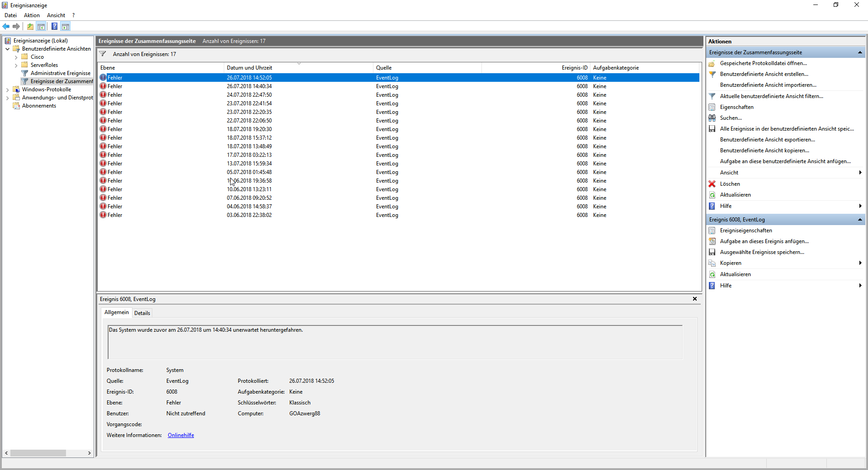868x470 pixels.
Task: Click the Eigenschaften properties sheet icon
Action: pos(712,107)
